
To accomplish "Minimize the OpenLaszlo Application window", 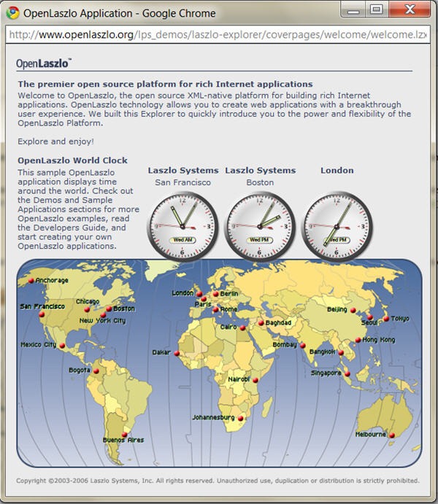I will tap(353, 9).
